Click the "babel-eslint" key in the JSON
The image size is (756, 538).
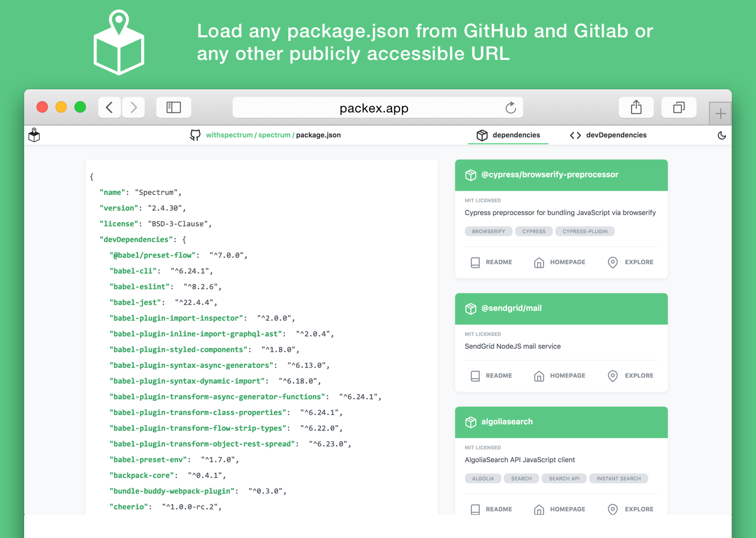(x=140, y=287)
